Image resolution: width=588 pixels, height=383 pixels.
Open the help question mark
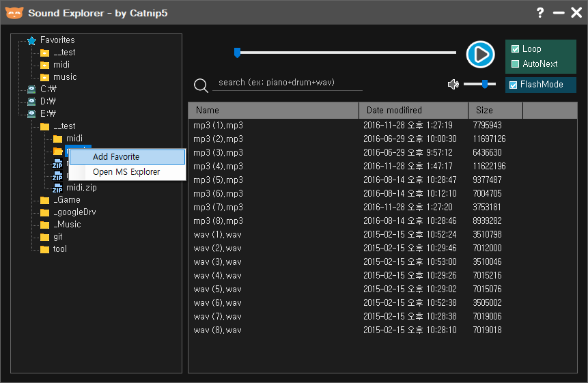540,13
